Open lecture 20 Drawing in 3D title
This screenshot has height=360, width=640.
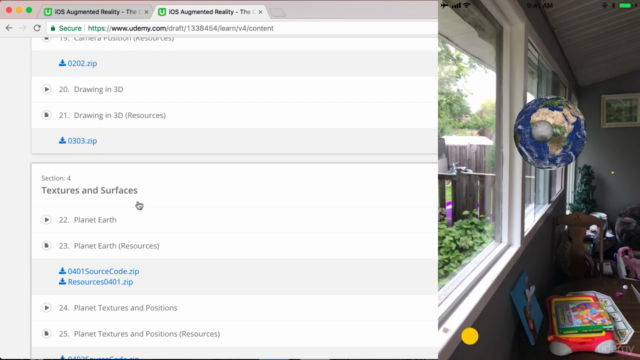98,89
